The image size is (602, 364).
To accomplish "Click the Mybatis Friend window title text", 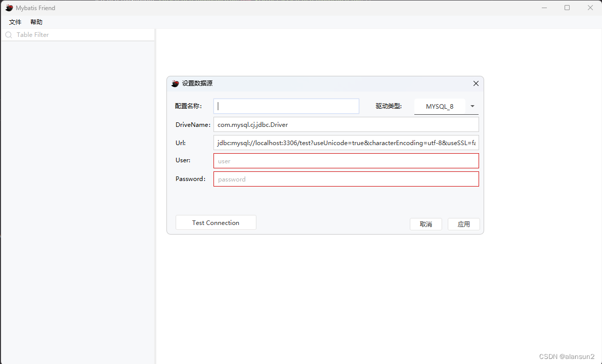I will pos(35,8).
